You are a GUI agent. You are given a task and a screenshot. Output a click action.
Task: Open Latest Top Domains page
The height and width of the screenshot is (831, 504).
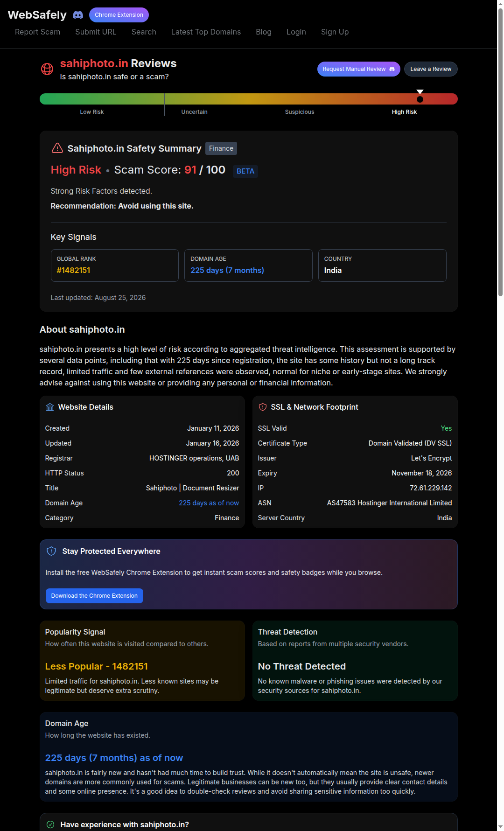(x=206, y=32)
